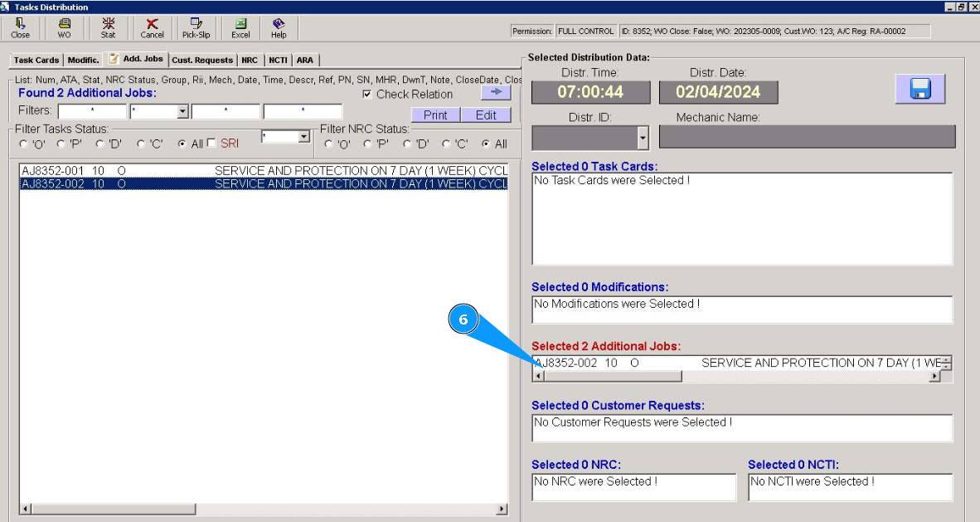This screenshot has height=522, width=980.
Task: Click the Edit button
Action: pos(486,115)
